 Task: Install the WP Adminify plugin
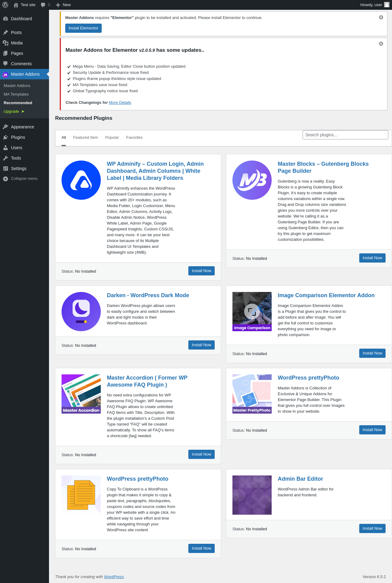202,271
